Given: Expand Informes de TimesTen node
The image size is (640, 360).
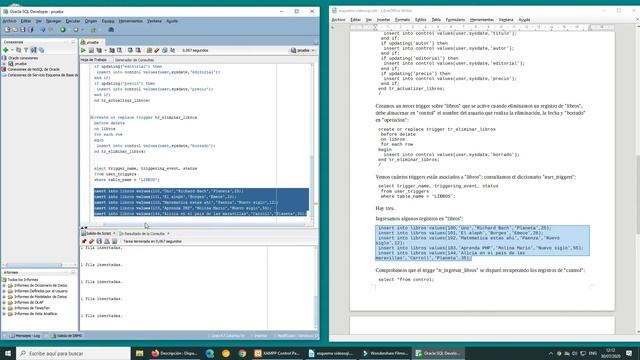Looking at the screenshot, I should click(x=4, y=308).
